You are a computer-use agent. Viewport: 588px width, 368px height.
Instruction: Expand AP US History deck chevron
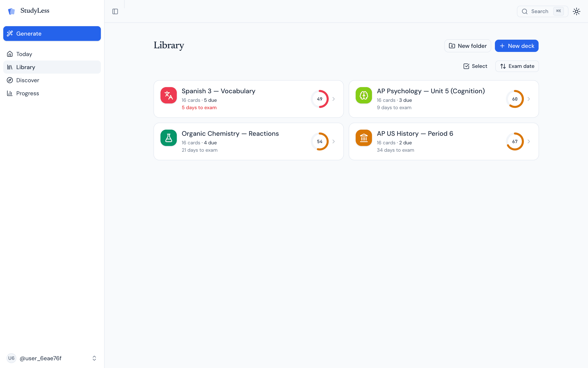(x=529, y=141)
